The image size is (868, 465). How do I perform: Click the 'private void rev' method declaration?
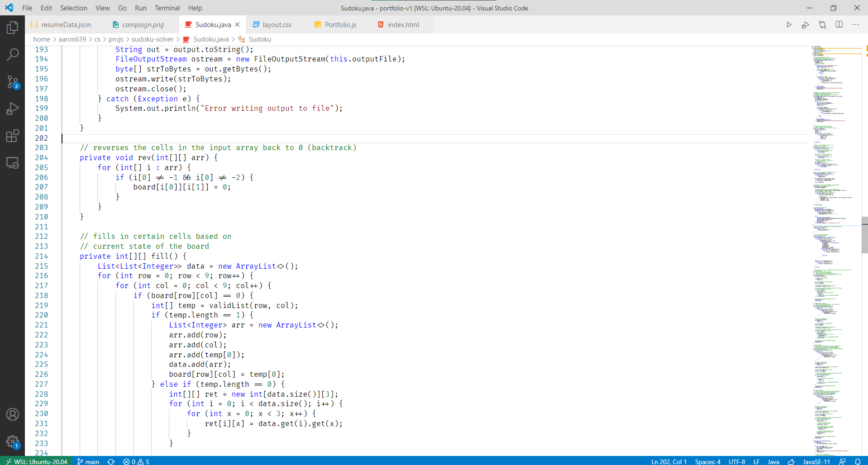pos(148,157)
